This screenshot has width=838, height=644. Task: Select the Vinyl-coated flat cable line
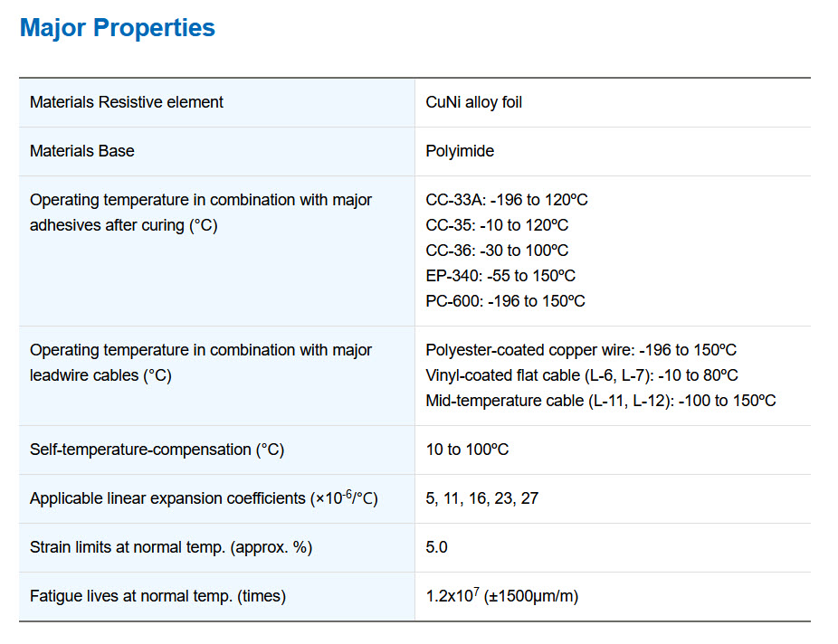[582, 374]
